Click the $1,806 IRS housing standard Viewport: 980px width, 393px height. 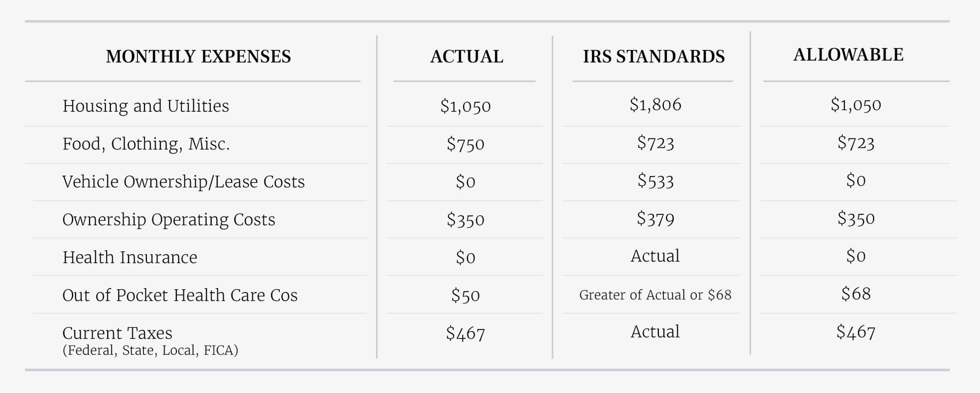pyautogui.click(x=655, y=105)
